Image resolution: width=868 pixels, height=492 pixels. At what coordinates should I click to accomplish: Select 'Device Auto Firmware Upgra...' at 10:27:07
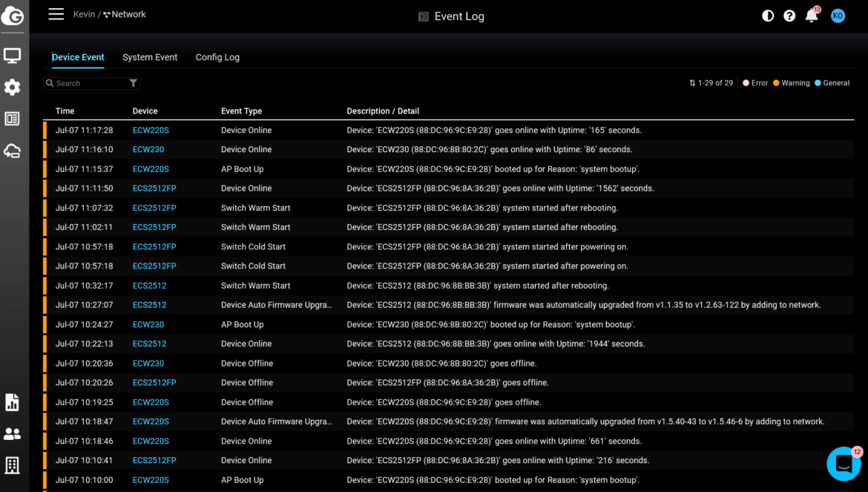(x=276, y=305)
